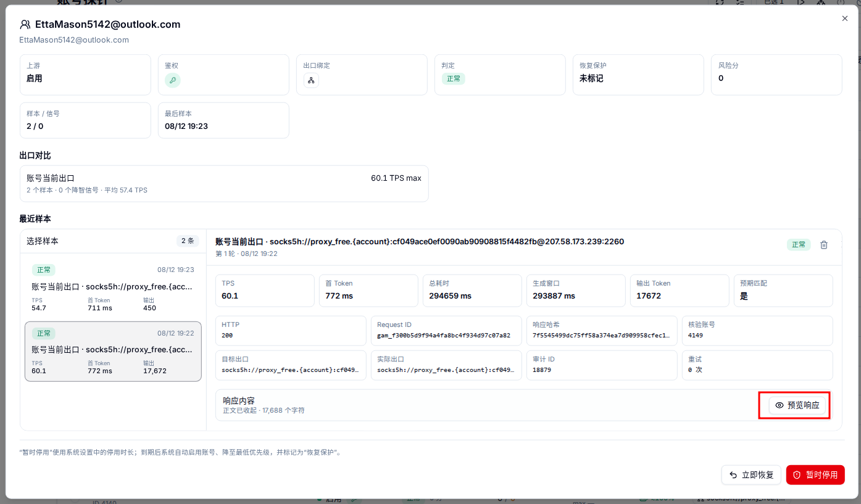Viewport: 861px width, 504px height.
Task: Click the 启用 value under 上游
Action: [x=35, y=78]
